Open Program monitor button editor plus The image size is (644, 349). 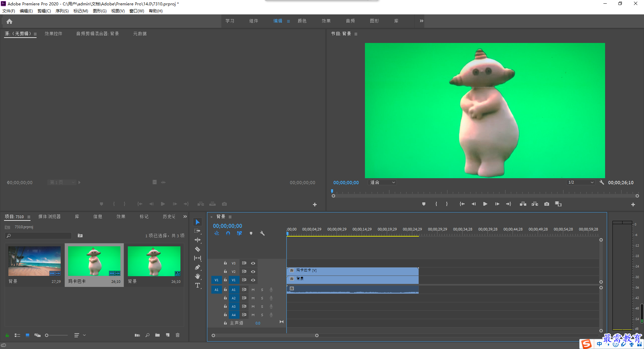click(633, 204)
